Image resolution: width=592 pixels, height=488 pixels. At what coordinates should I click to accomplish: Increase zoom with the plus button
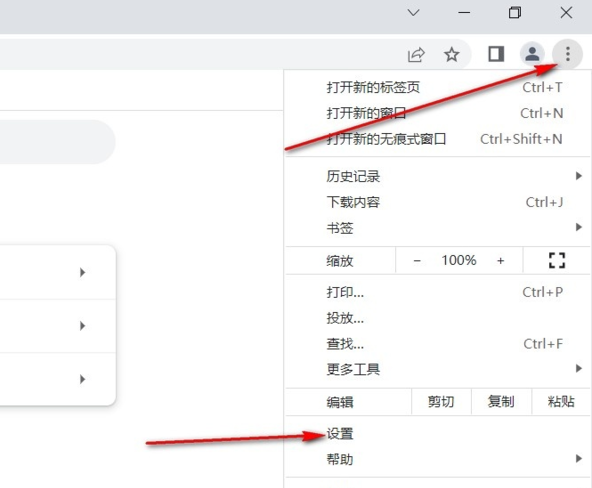tap(501, 260)
